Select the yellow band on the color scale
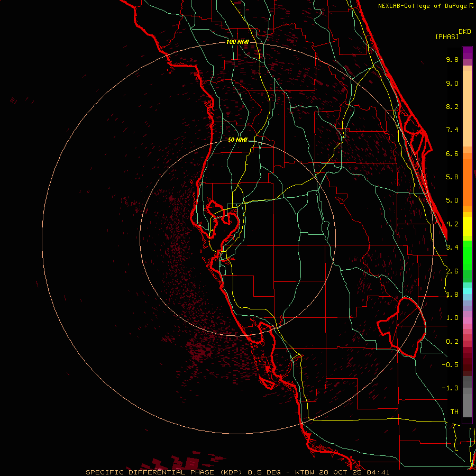This screenshot has width=476, height=476. point(467,227)
